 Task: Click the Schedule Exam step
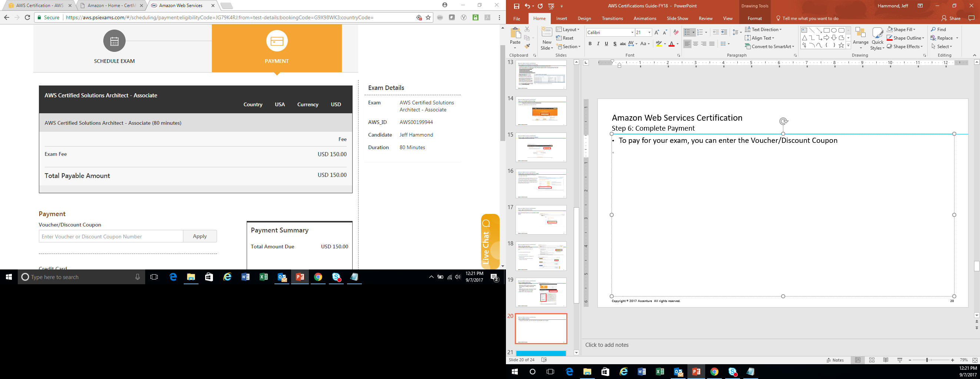114,47
